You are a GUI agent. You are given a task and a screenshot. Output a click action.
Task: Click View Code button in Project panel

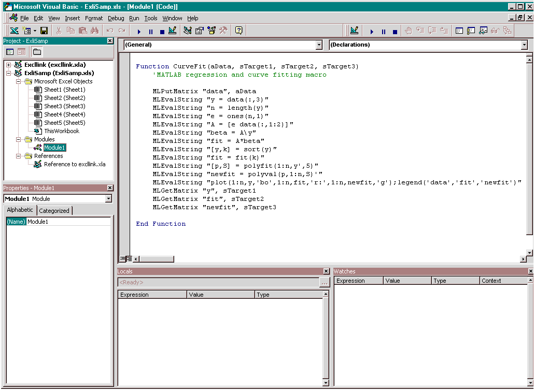pos(10,52)
